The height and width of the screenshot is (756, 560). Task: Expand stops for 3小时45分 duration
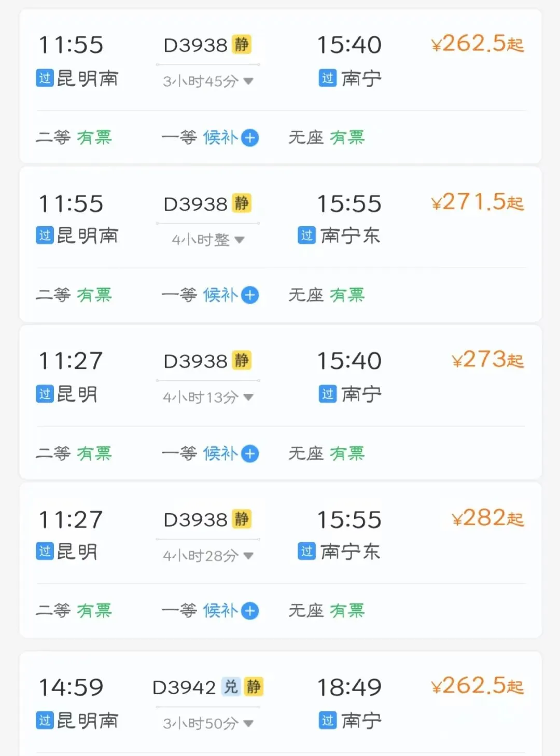pyautogui.click(x=248, y=81)
